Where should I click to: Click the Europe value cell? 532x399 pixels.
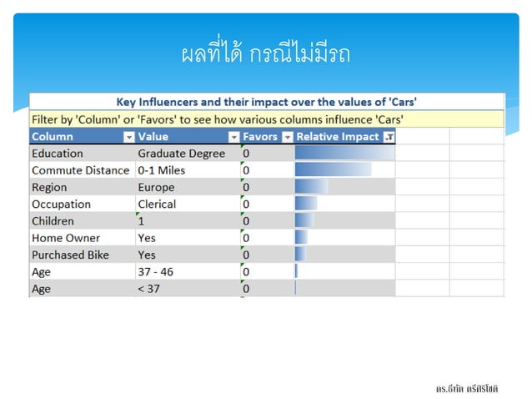pyautogui.click(x=188, y=187)
